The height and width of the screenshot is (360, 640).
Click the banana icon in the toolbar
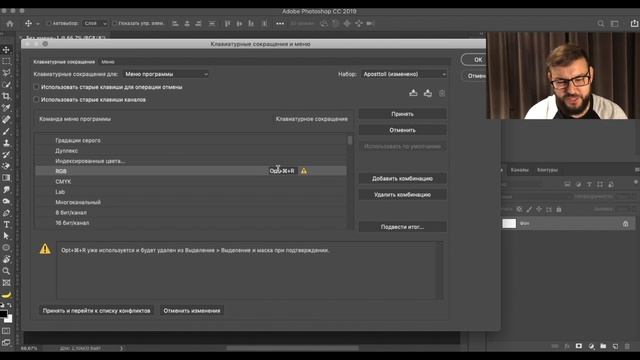tap(6, 295)
